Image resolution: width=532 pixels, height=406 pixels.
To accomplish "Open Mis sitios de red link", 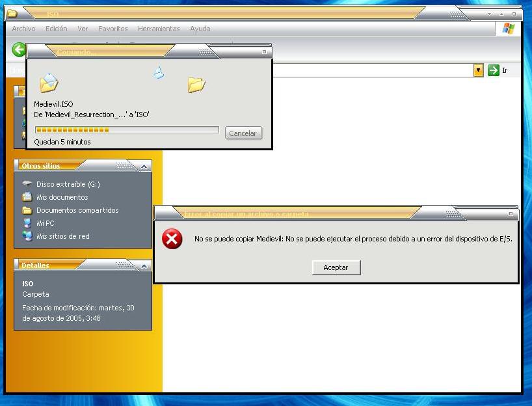I will tap(63, 236).
